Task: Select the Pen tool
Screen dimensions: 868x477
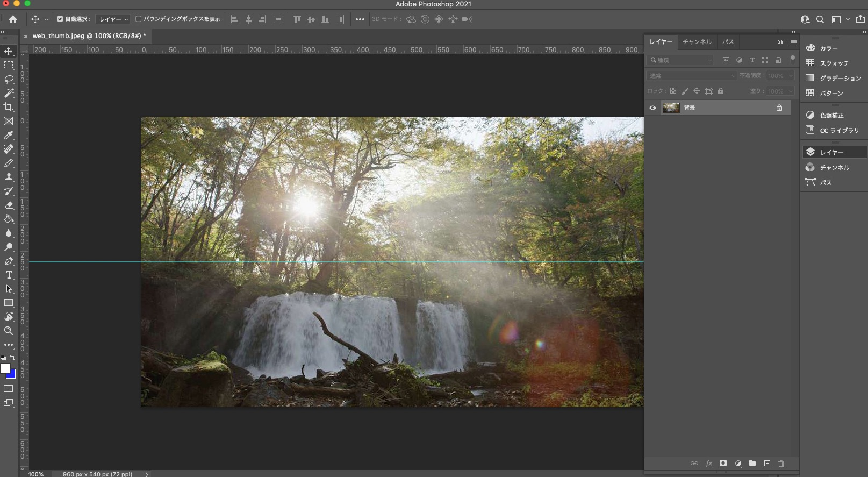Action: point(9,261)
